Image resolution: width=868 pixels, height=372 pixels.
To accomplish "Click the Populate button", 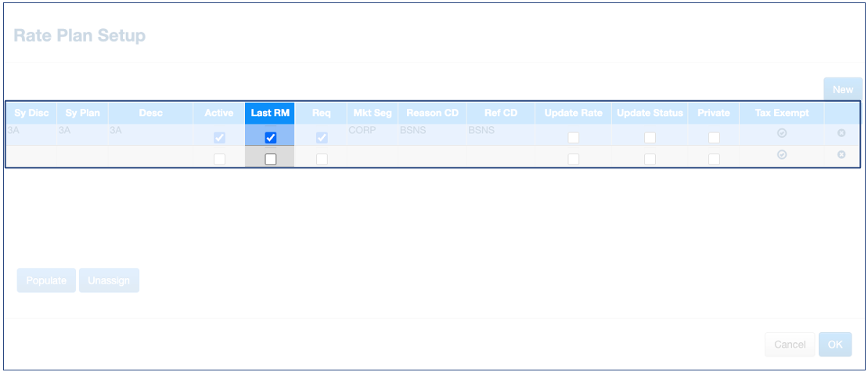I will point(46,280).
